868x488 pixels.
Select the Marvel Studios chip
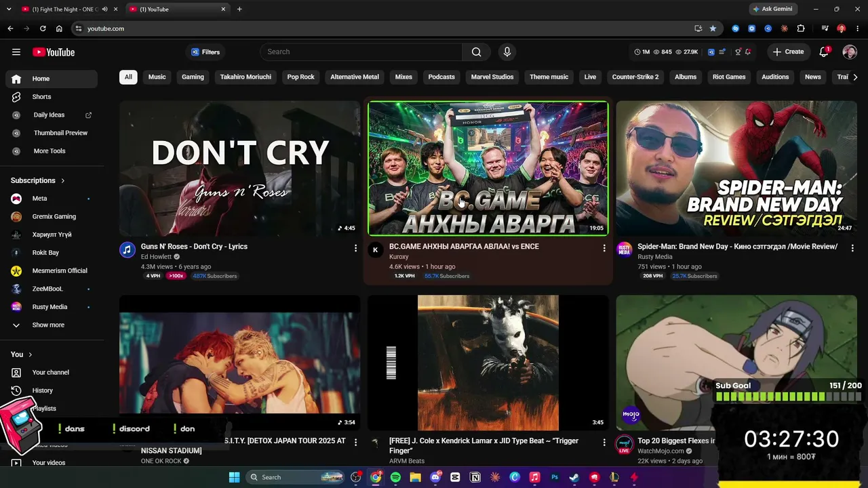pos(492,77)
